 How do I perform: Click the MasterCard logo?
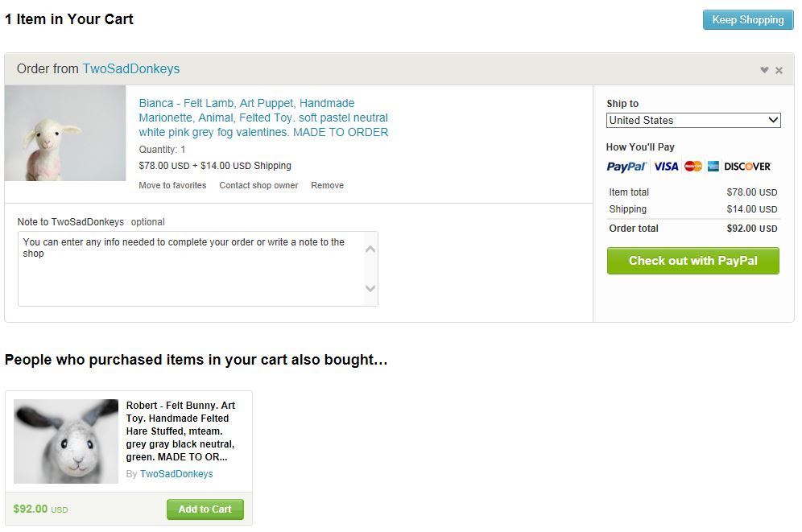click(x=692, y=167)
